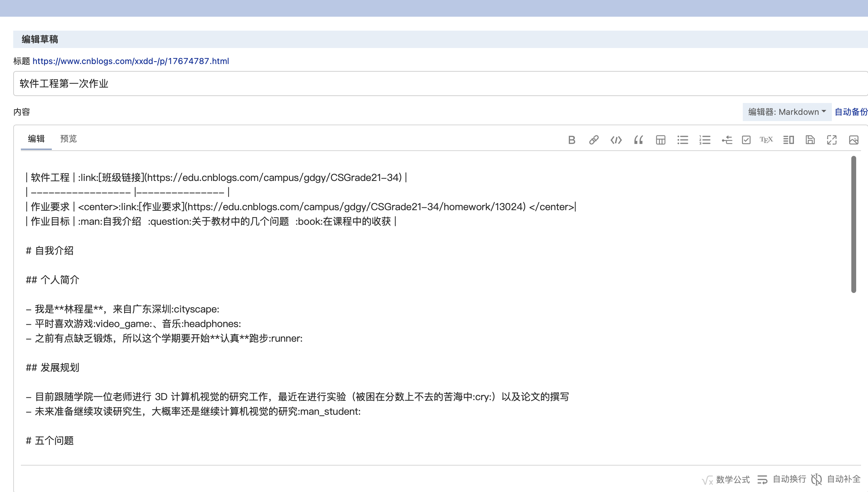Screen dimensions: 868x492
Task: Click the Bold formatting icon
Action: point(572,140)
